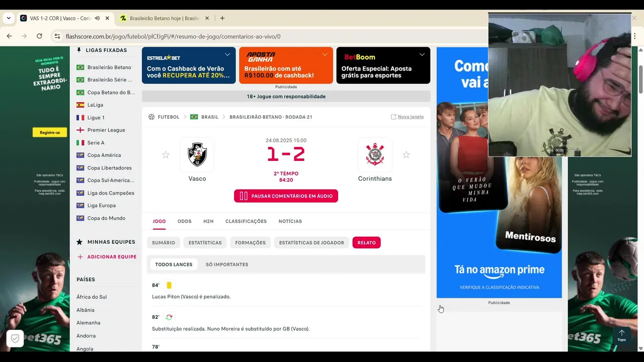Click the icon beside Liga Europa
644x362 pixels.
click(80, 206)
